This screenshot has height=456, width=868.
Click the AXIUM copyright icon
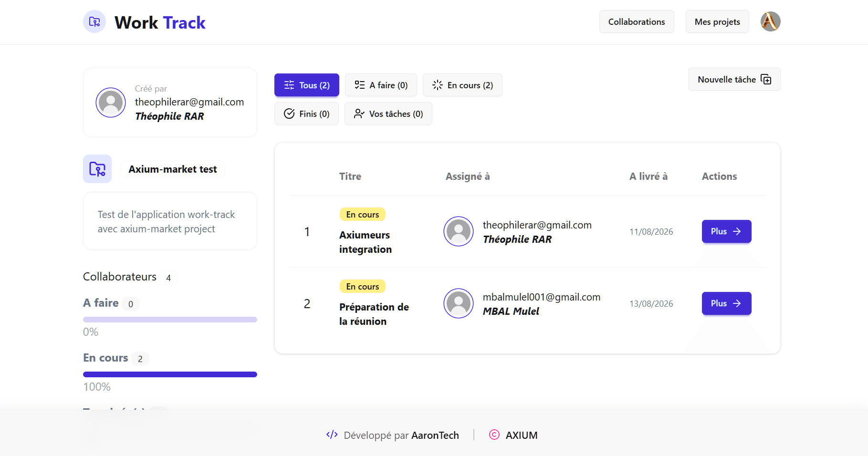pos(494,435)
